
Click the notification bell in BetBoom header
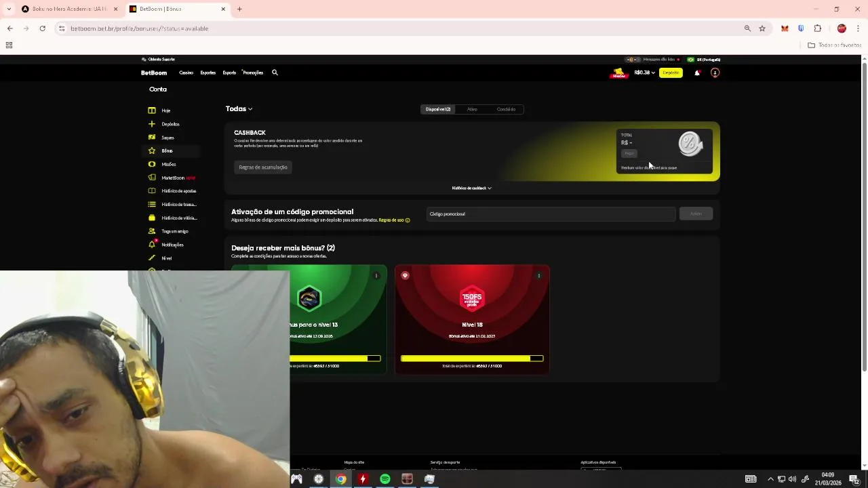coord(696,73)
